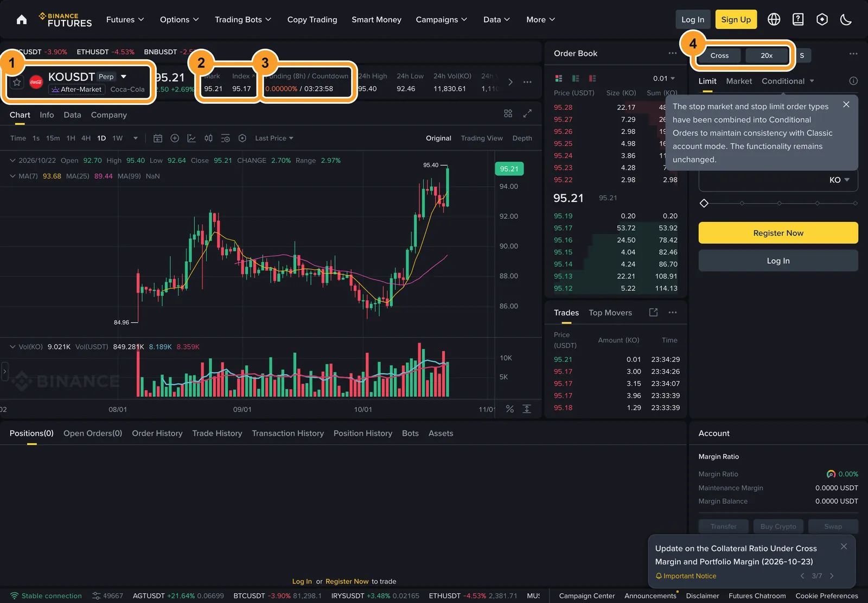
Task: Close the Collateral Ratio notice
Action: (x=844, y=547)
